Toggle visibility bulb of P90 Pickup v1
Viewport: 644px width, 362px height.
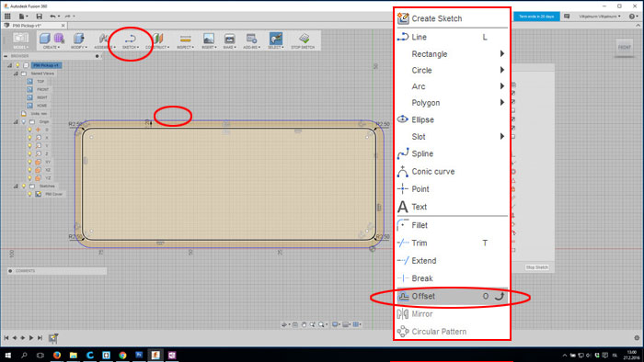(x=17, y=65)
